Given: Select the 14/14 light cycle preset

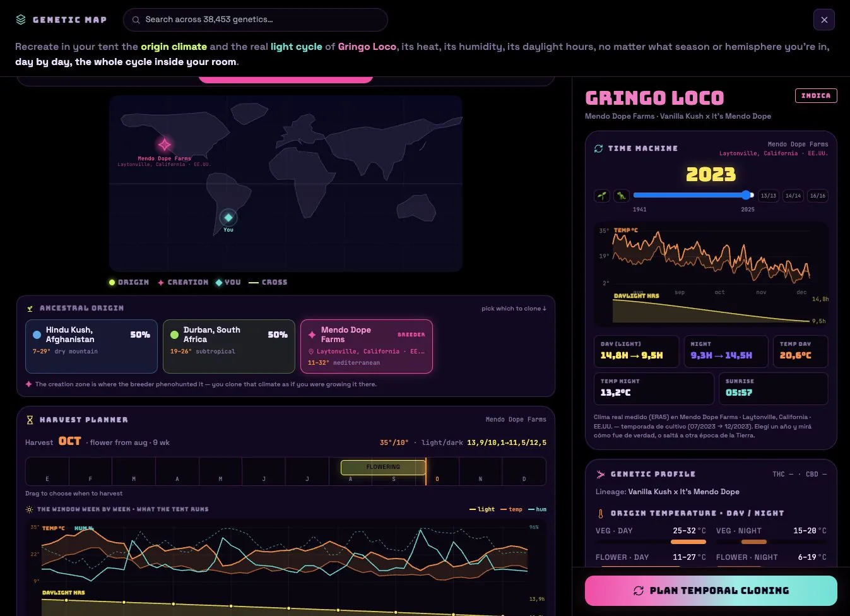Looking at the screenshot, I should [793, 196].
